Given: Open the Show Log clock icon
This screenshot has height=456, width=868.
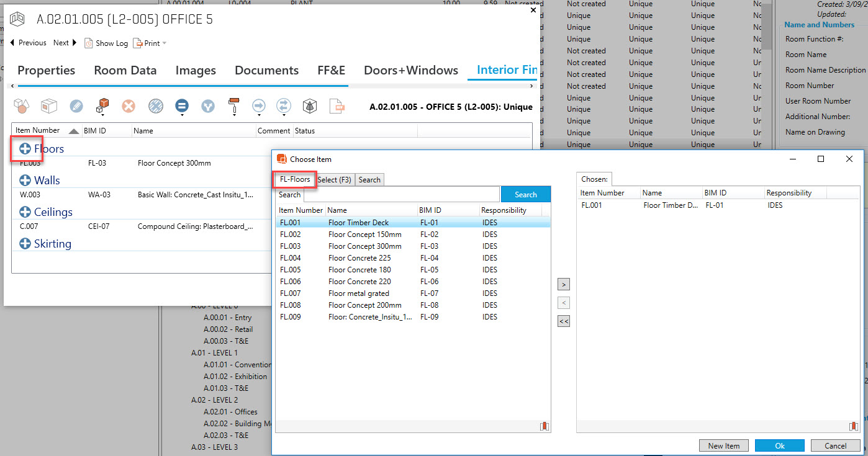Looking at the screenshot, I should coord(89,43).
